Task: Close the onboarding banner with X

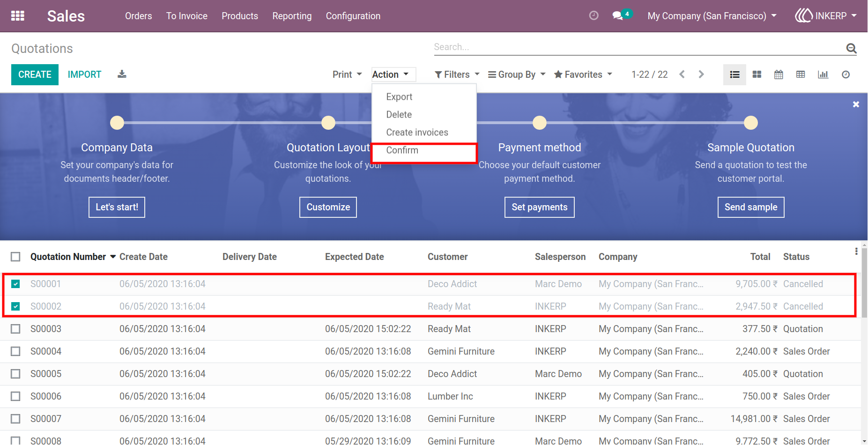Action: click(x=856, y=104)
